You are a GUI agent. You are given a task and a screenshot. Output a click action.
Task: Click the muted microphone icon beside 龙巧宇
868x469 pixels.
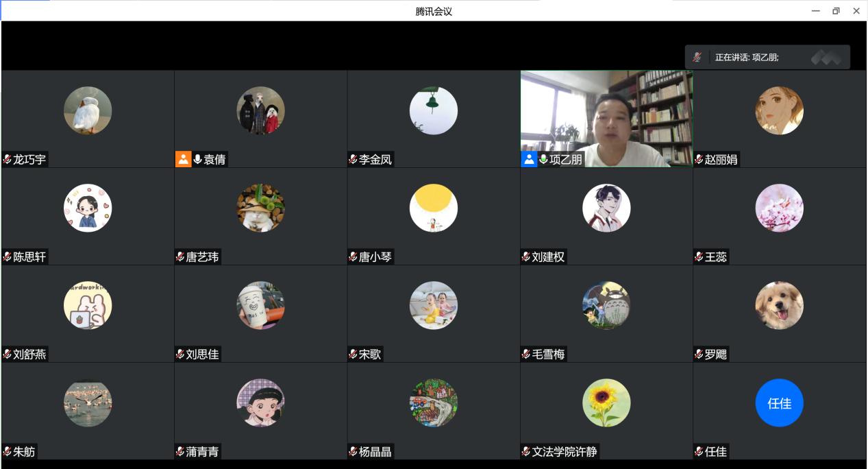click(8, 160)
